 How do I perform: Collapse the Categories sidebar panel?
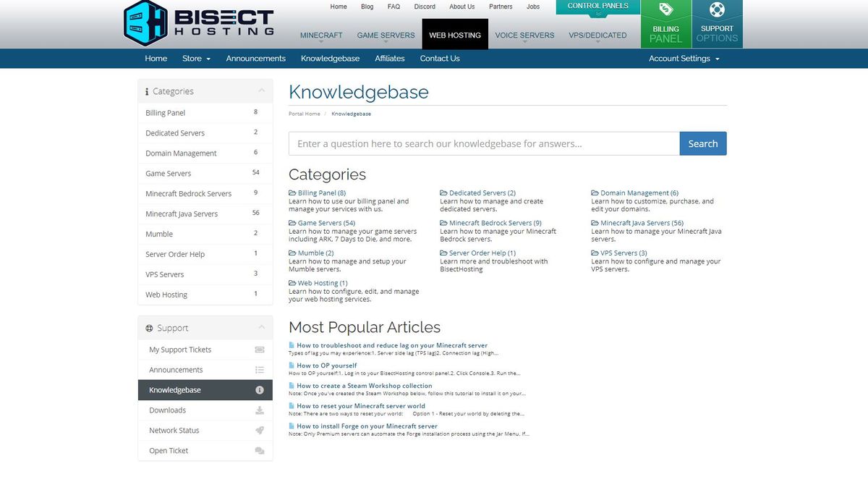pos(262,90)
